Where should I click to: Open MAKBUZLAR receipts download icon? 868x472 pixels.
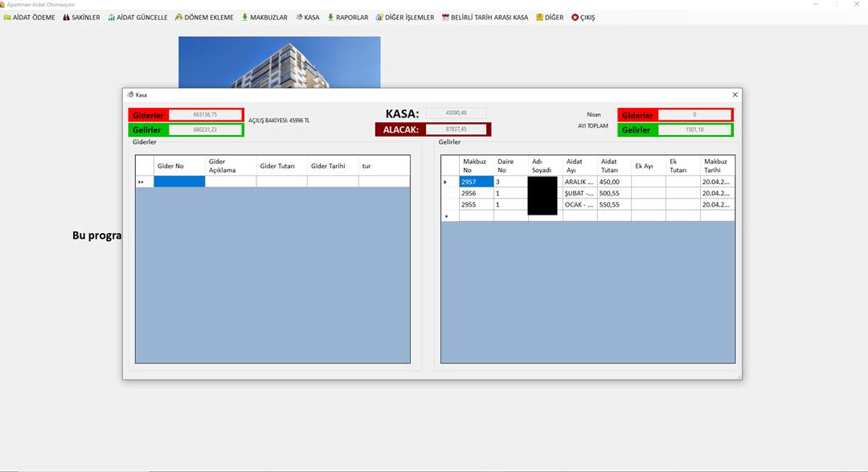[x=245, y=17]
